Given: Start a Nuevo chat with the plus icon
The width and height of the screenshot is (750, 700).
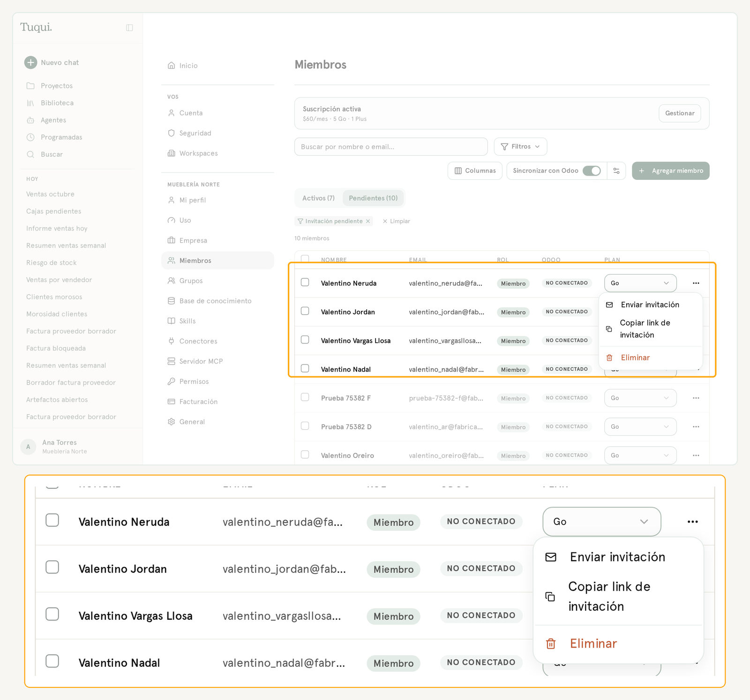Looking at the screenshot, I should pos(31,62).
